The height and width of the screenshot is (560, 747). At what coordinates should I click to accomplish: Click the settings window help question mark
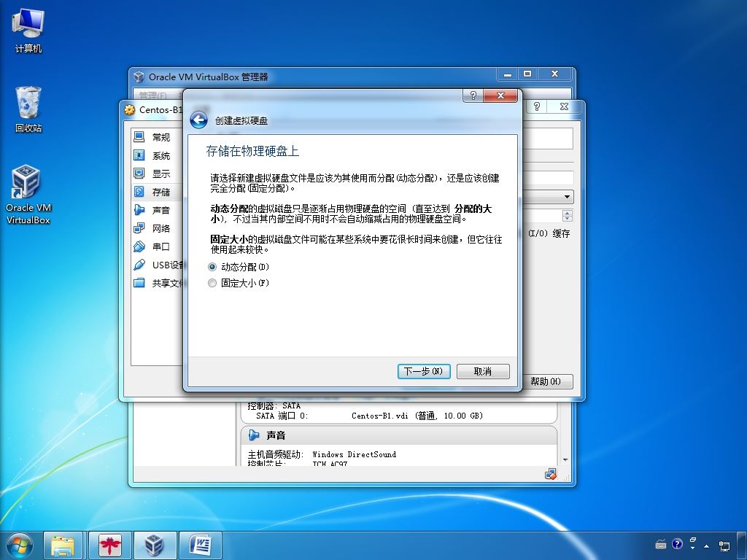coord(537,106)
